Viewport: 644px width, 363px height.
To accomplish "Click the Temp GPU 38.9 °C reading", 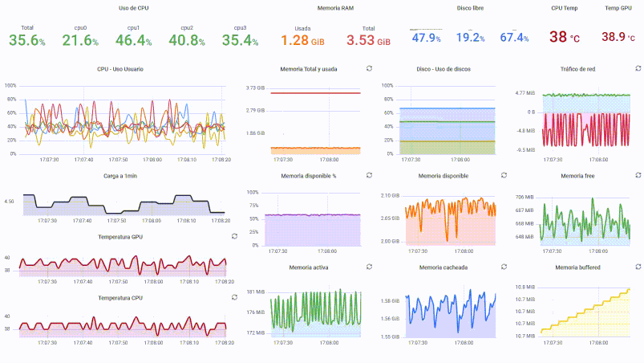I will (618, 37).
